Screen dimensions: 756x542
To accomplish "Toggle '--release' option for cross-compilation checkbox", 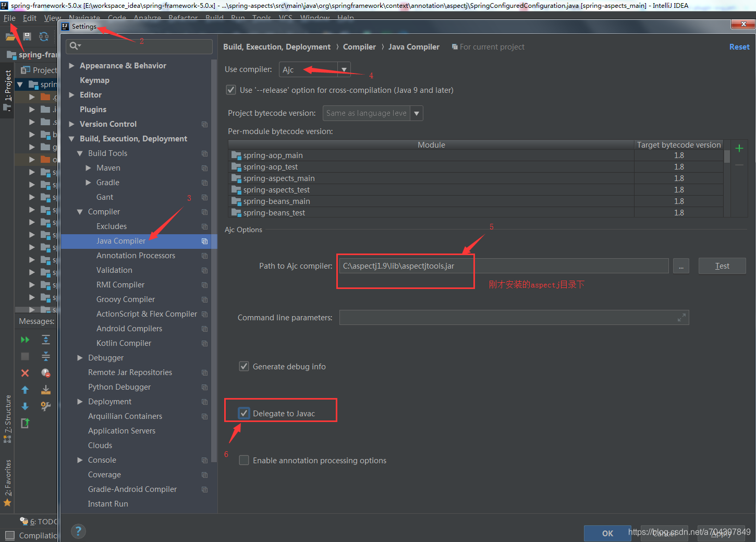I will (x=231, y=90).
